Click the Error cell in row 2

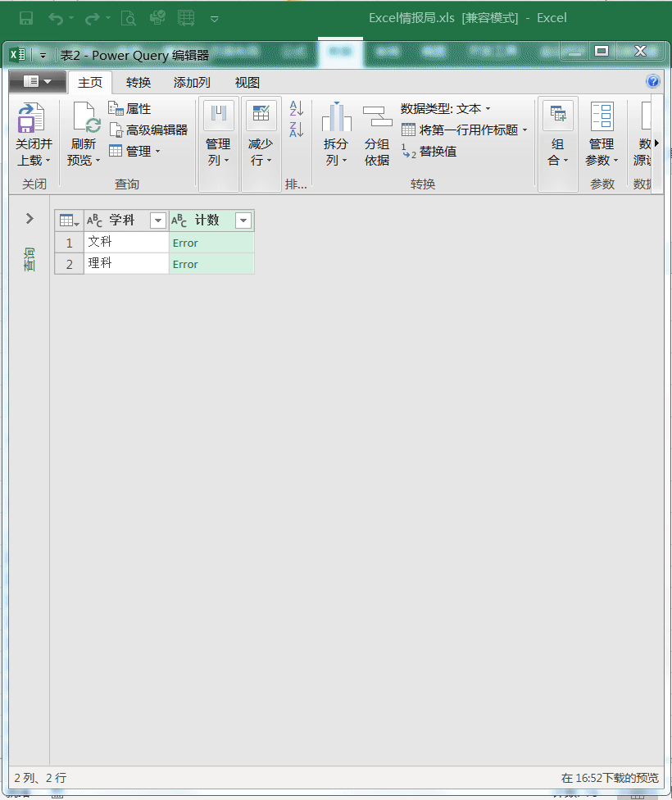(211, 264)
